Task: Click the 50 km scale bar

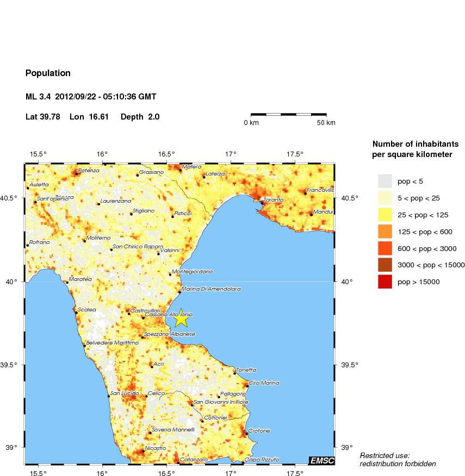Action: (x=288, y=115)
